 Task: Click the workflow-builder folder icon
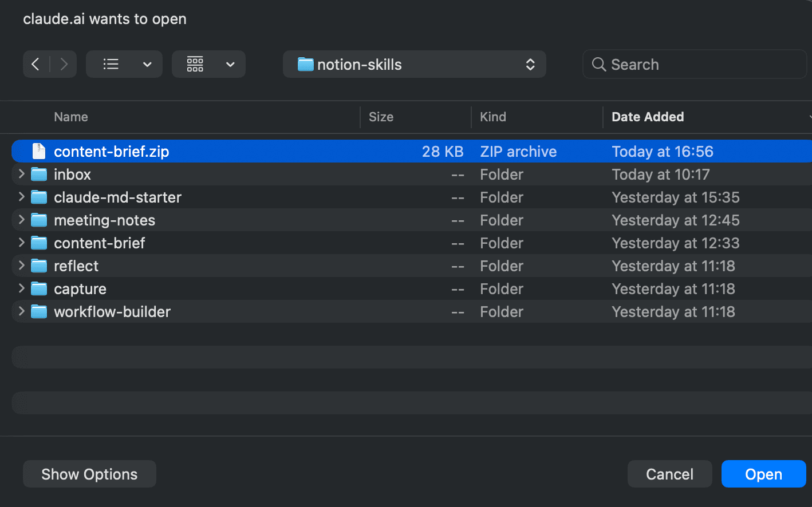39,311
